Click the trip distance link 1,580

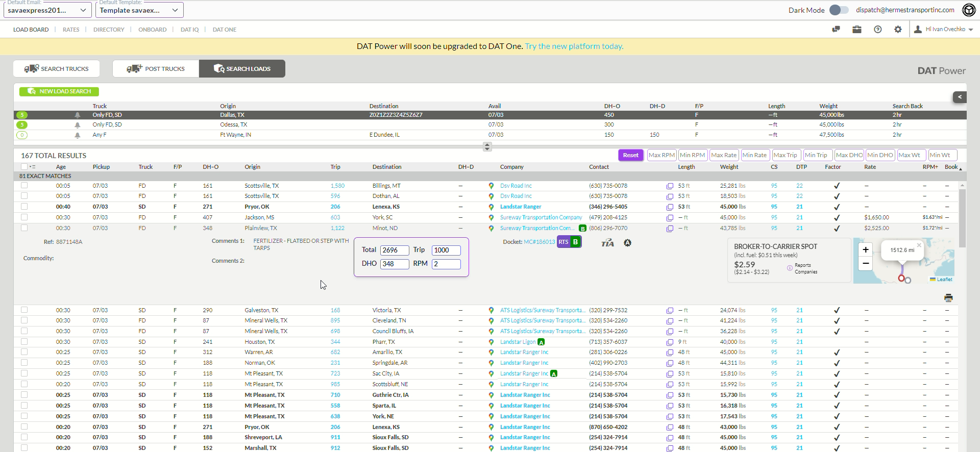tap(337, 186)
